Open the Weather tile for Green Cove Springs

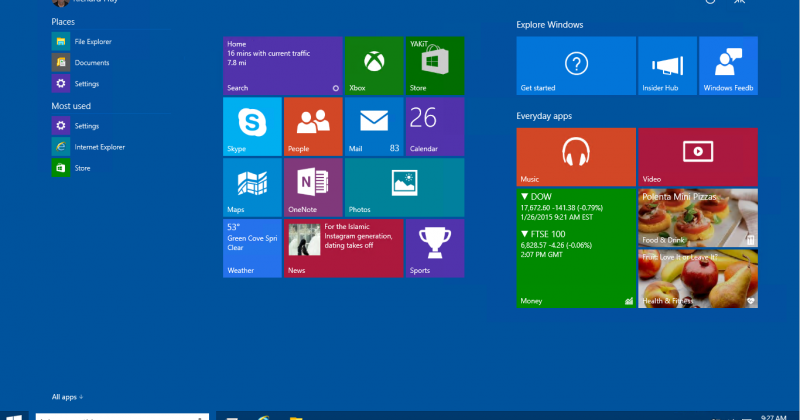pyautogui.click(x=252, y=249)
